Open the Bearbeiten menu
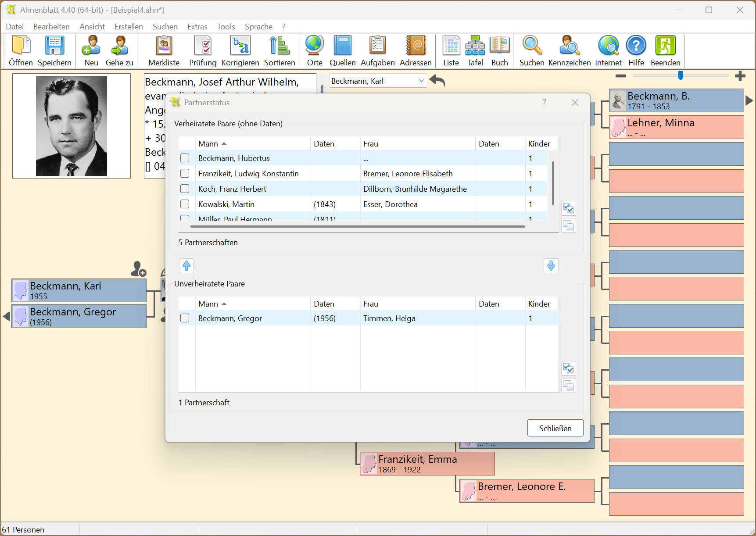 51,27
